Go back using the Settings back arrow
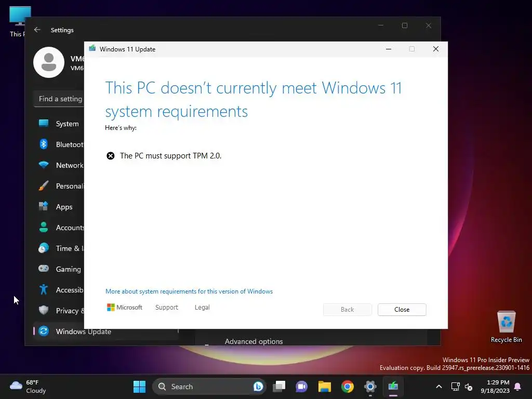Image resolution: width=532 pixels, height=399 pixels. [37, 30]
